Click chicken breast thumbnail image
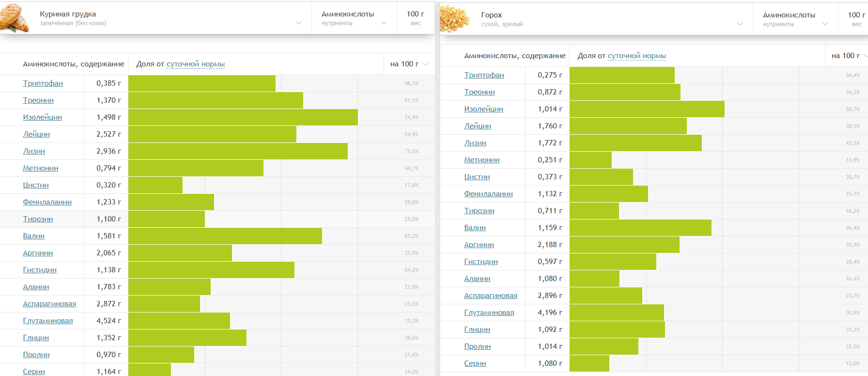This screenshot has width=868, height=376. click(15, 18)
